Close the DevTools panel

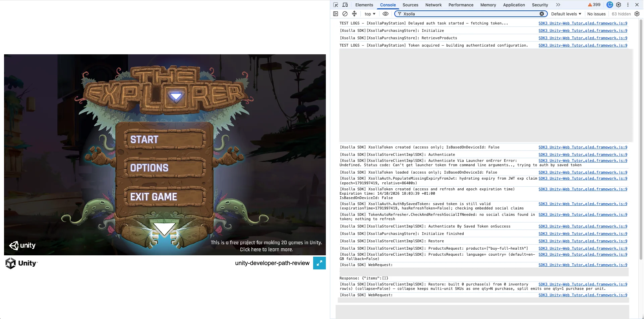(x=637, y=5)
